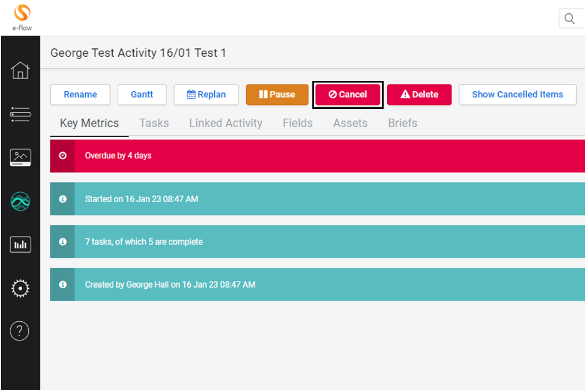This screenshot has height=392, width=586.
Task: Click the Rename button
Action: click(x=80, y=94)
